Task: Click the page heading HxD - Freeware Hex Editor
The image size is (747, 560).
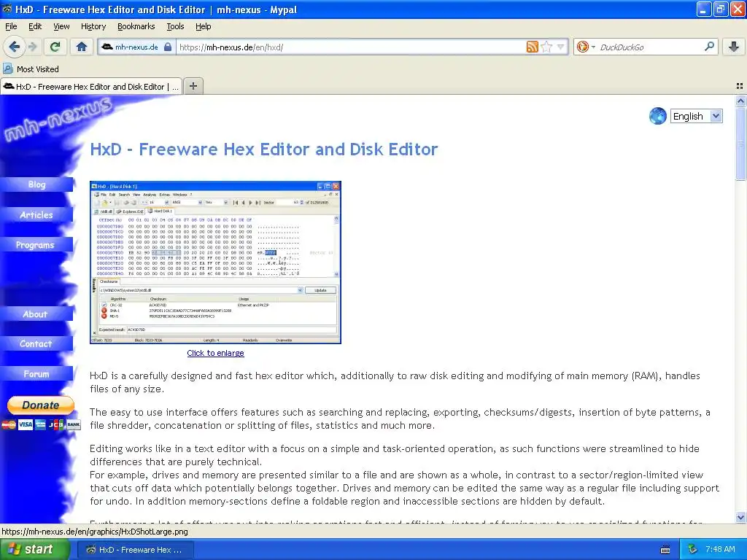Action: click(264, 149)
